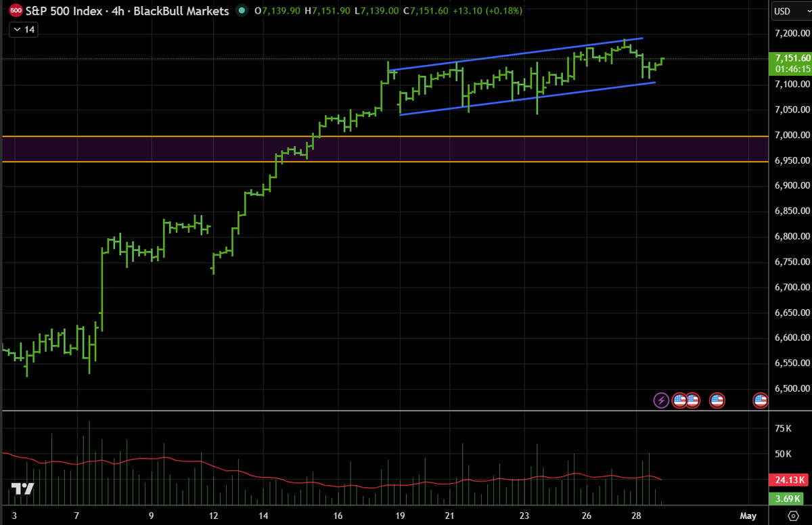Click the 7,000.00 price scale label

[x=792, y=135]
